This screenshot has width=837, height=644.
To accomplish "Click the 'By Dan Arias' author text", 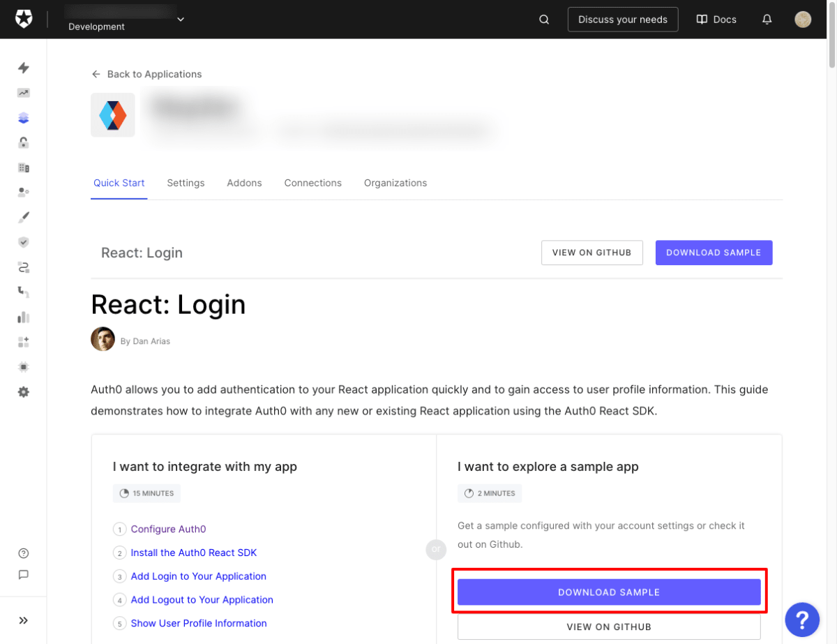I will pos(145,341).
